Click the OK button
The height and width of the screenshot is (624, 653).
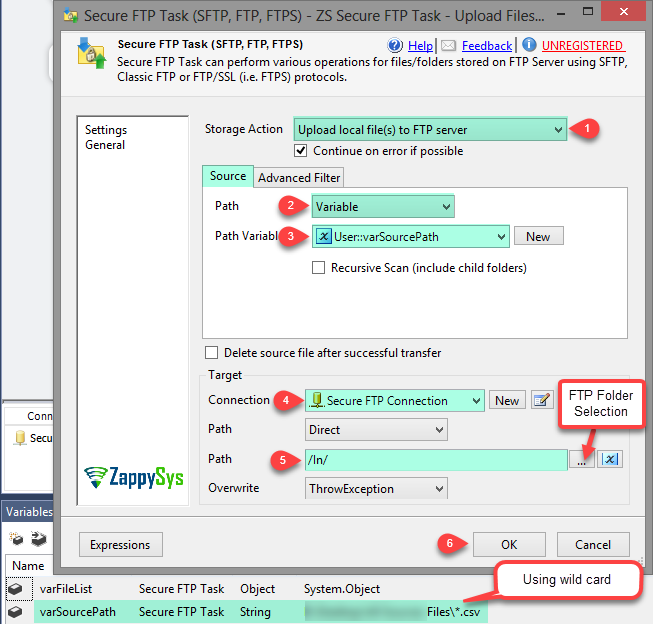(509, 544)
